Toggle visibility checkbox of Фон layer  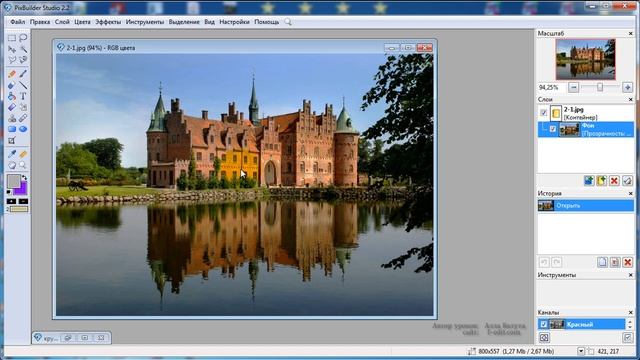553,129
